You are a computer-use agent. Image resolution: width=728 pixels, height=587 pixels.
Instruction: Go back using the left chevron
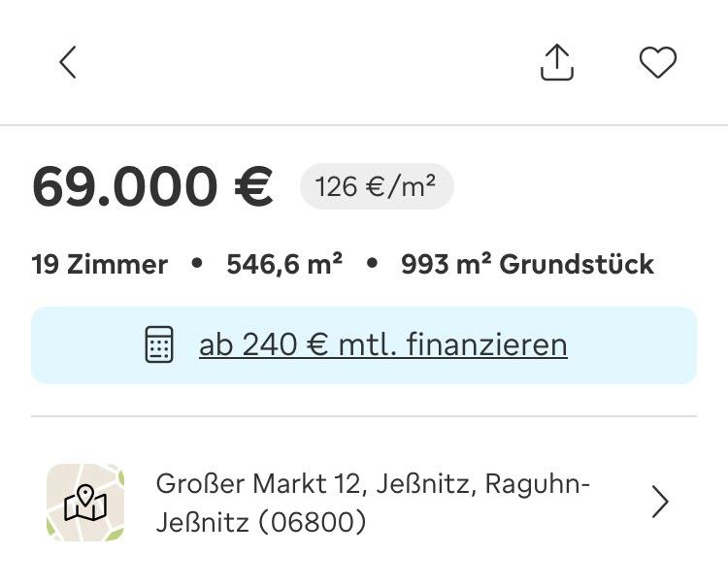[x=67, y=63]
